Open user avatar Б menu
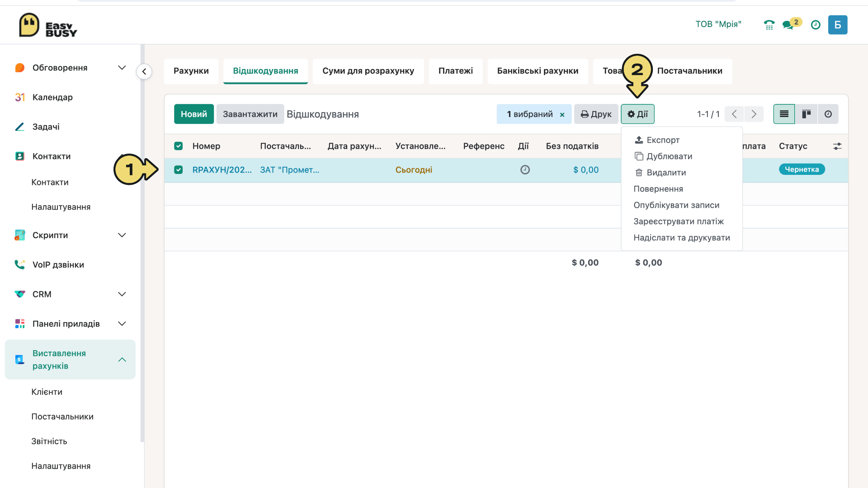This screenshot has height=488, width=868. tap(838, 25)
